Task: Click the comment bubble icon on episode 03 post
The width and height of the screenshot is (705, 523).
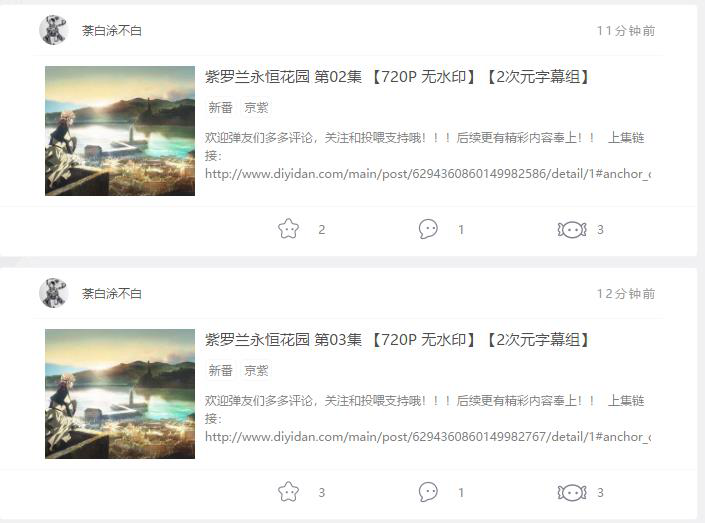Action: (428, 492)
